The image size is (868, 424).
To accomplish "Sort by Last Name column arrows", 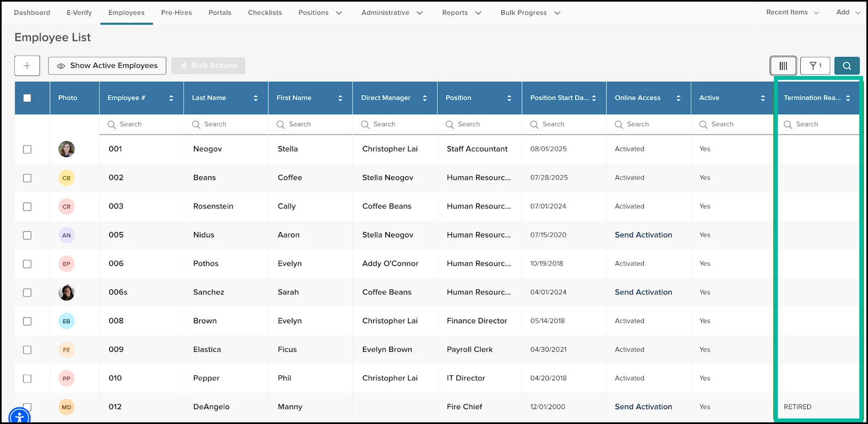I will click(256, 98).
